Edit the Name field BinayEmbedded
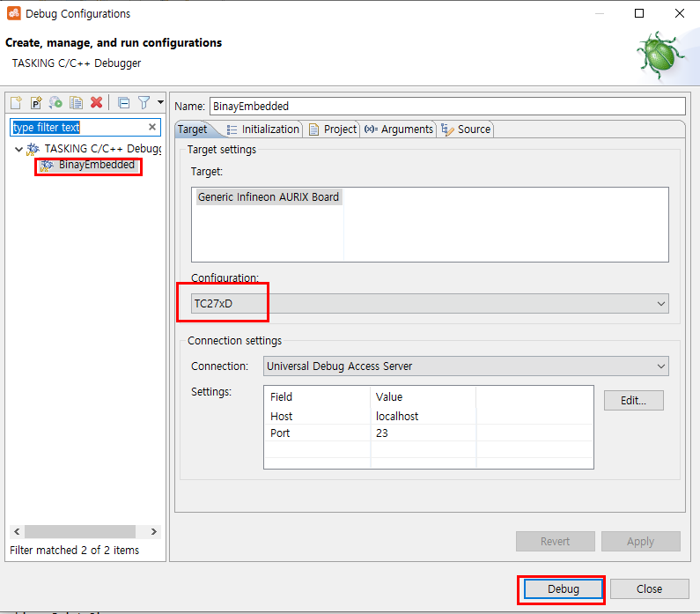Screen dimensions: 700x614 [x=447, y=107]
